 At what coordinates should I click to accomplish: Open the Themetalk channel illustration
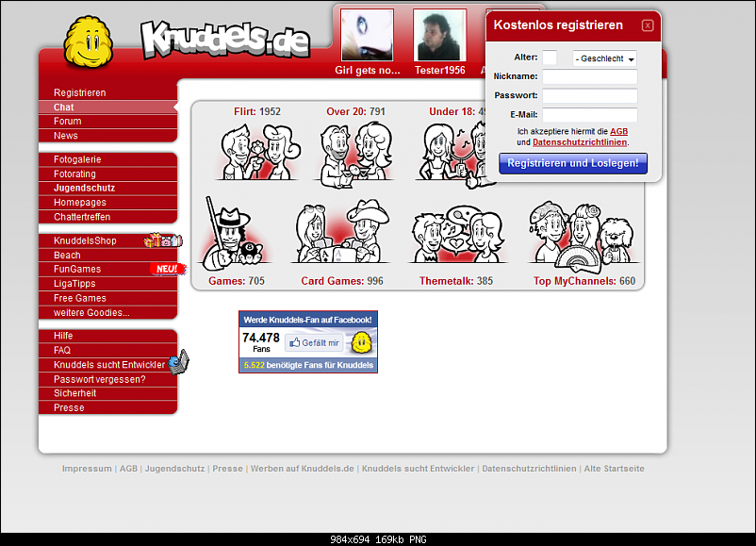click(457, 234)
